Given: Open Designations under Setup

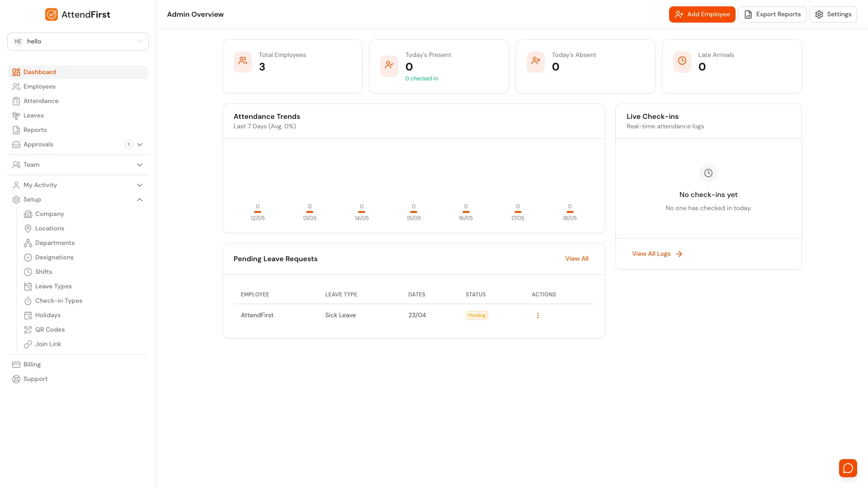Looking at the screenshot, I should click(x=84, y=258).
